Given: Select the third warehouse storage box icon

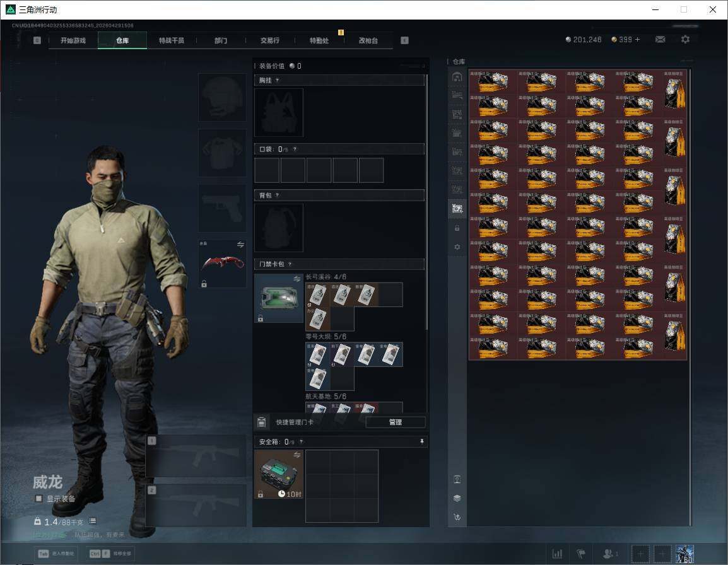Looking at the screenshot, I should (x=457, y=114).
